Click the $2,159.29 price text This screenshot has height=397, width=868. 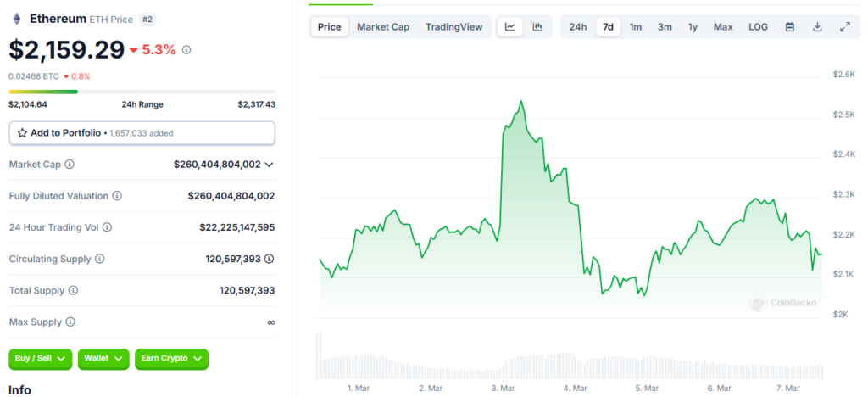pyautogui.click(x=66, y=50)
